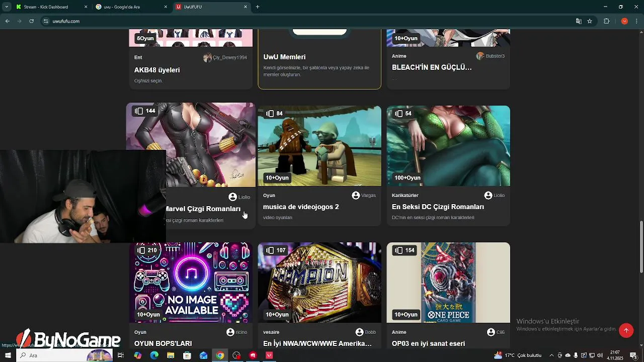Reload the current page

tap(31, 21)
